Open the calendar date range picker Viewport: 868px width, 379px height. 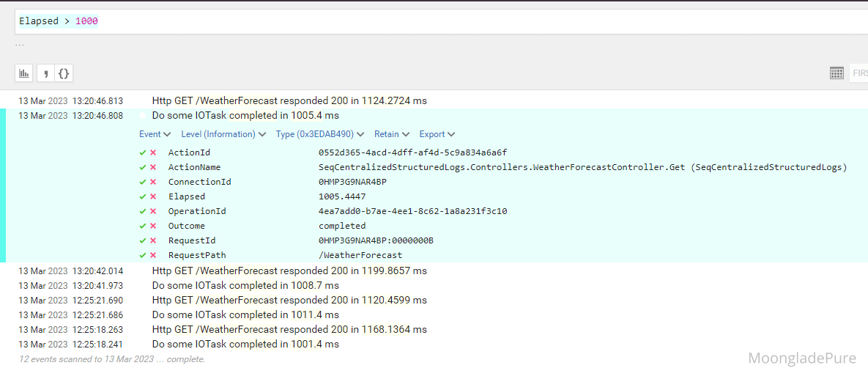(x=837, y=73)
